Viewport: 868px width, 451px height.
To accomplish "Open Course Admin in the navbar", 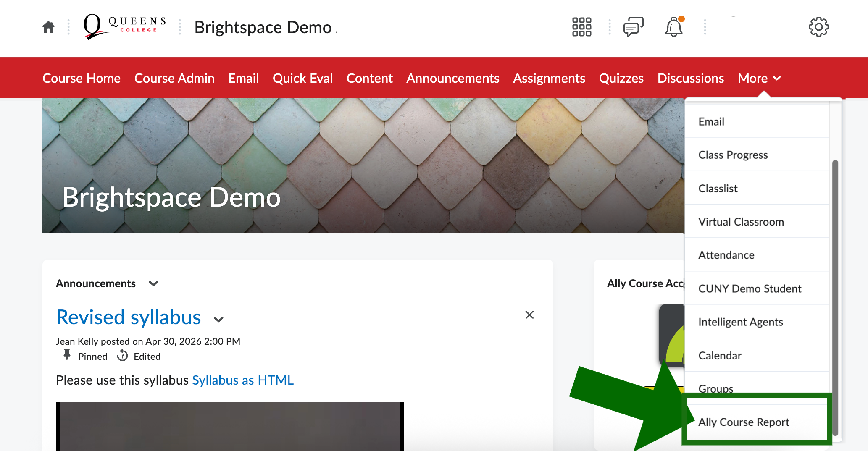I will point(174,78).
